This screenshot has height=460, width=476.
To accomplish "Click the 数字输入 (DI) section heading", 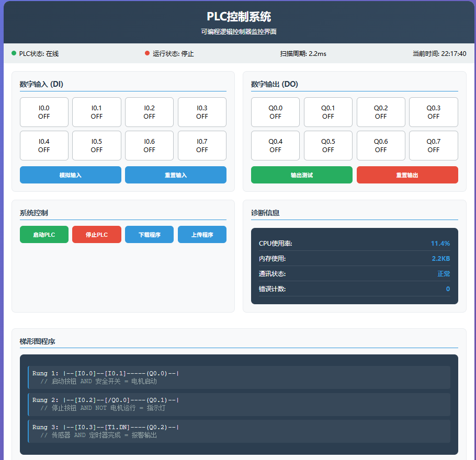I will click(41, 84).
